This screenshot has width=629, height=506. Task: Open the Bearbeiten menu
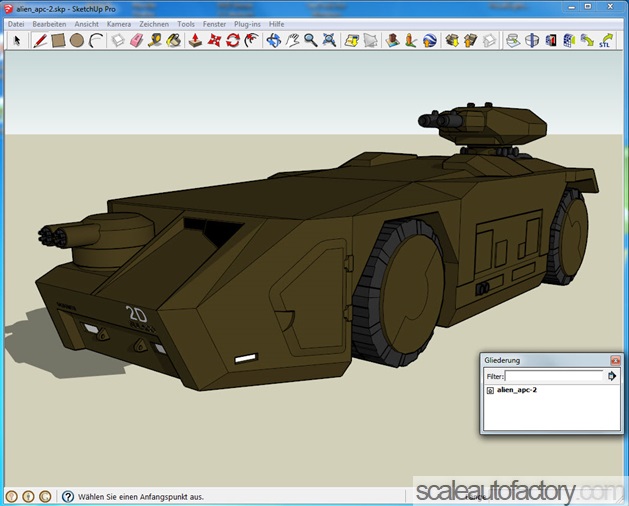pyautogui.click(x=49, y=24)
